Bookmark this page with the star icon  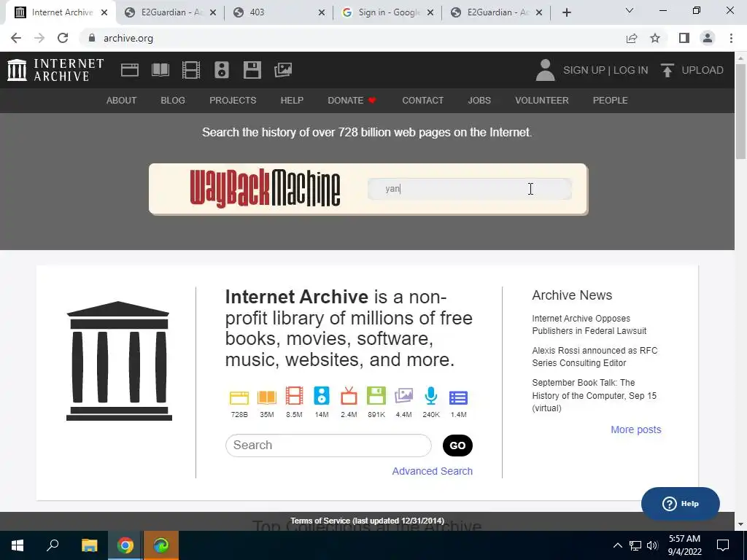(656, 38)
